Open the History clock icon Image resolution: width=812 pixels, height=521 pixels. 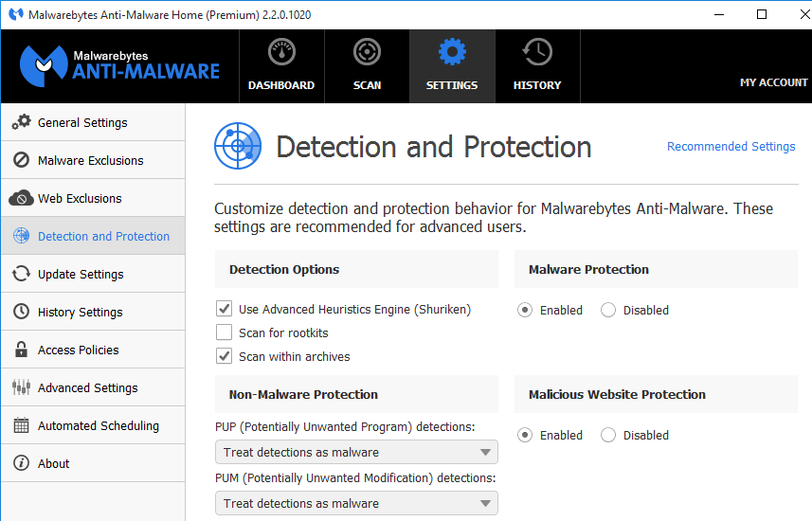(x=537, y=52)
